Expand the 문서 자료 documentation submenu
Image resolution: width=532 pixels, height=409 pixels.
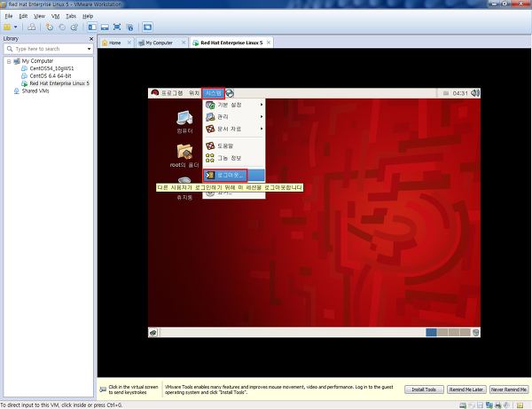click(x=234, y=129)
